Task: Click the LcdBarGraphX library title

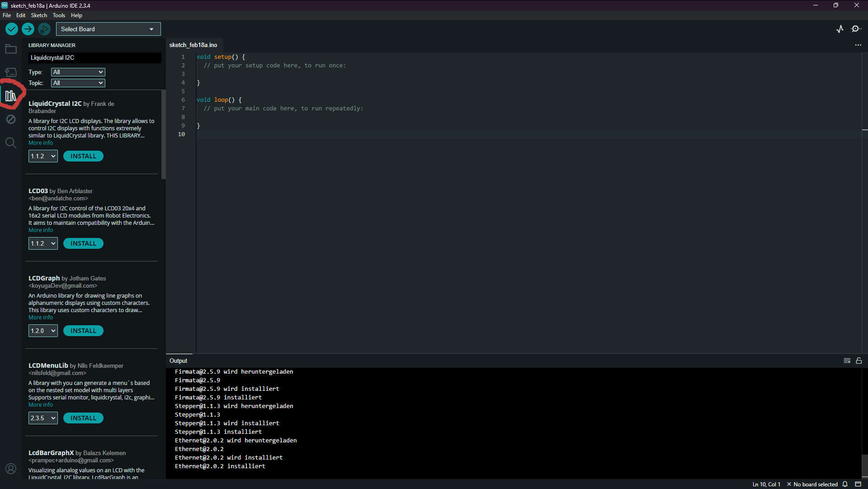Action: coord(51,453)
